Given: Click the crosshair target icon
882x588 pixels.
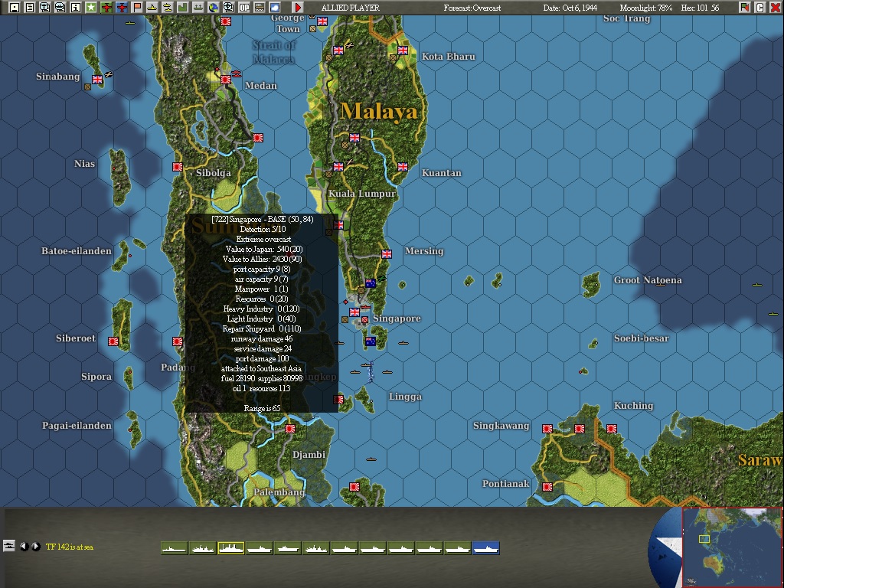Looking at the screenshot, I should coord(228,8).
